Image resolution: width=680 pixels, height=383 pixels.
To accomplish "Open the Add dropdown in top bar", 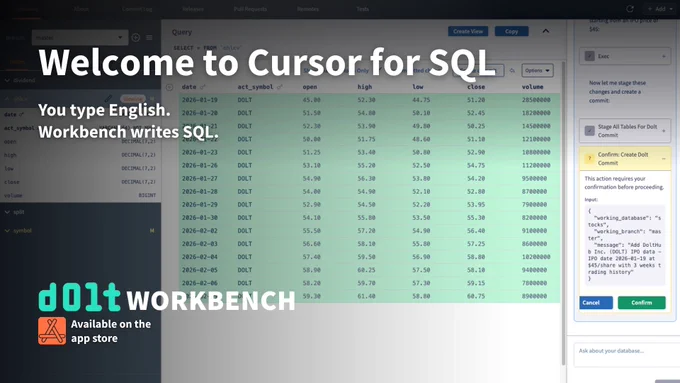I will coord(660,9).
